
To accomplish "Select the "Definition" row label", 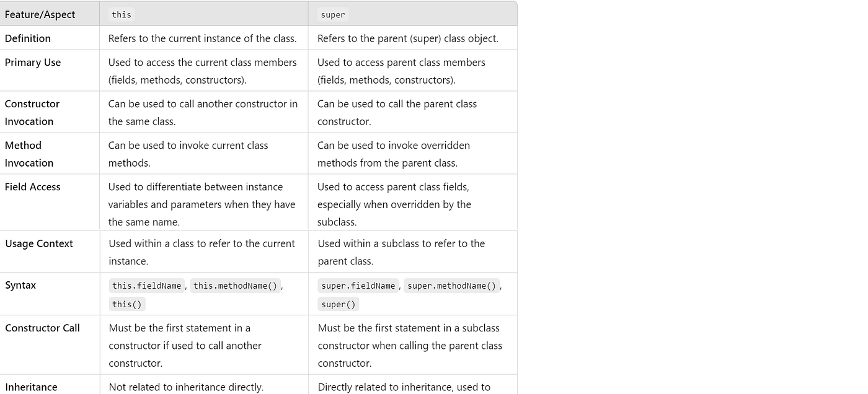I will pyautogui.click(x=28, y=38).
